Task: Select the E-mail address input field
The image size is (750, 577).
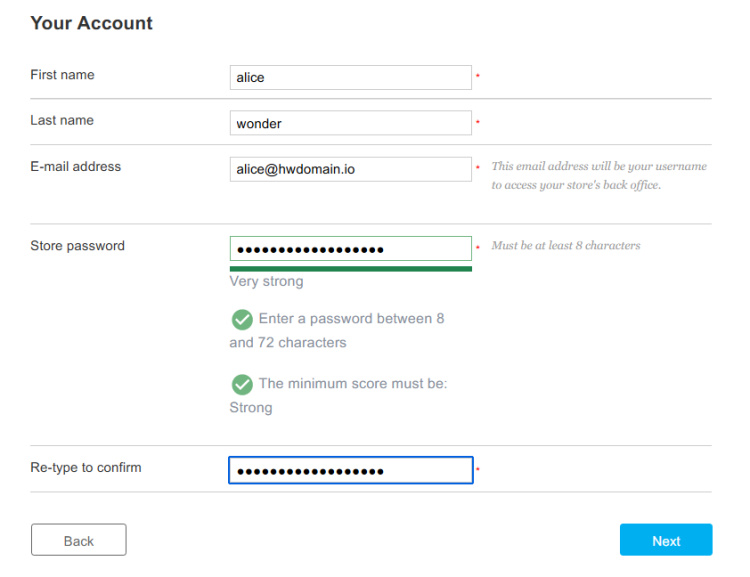Action: coord(350,169)
